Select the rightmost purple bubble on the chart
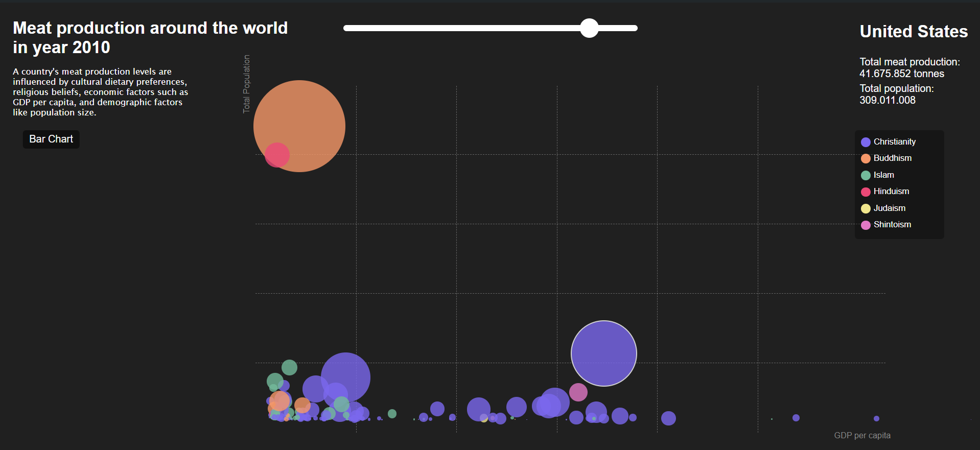Image resolution: width=980 pixels, height=450 pixels. click(x=876, y=418)
